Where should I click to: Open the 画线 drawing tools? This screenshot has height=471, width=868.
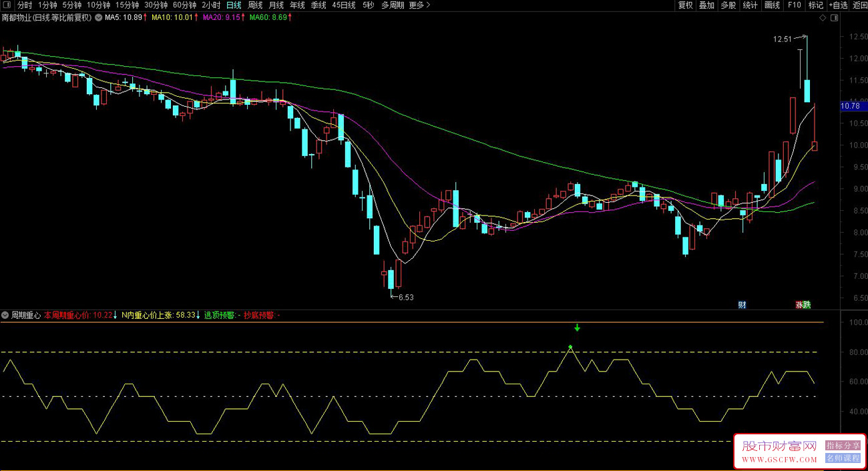click(772, 5)
